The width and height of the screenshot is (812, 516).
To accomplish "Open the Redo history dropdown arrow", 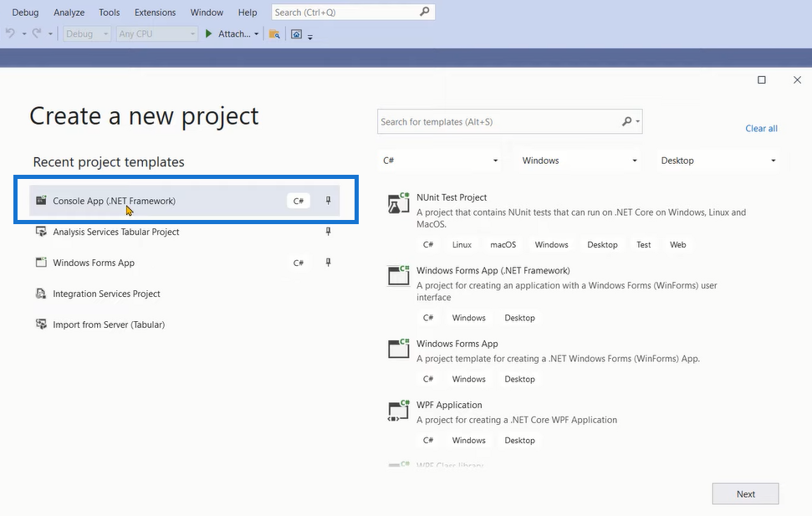I will pos(50,33).
